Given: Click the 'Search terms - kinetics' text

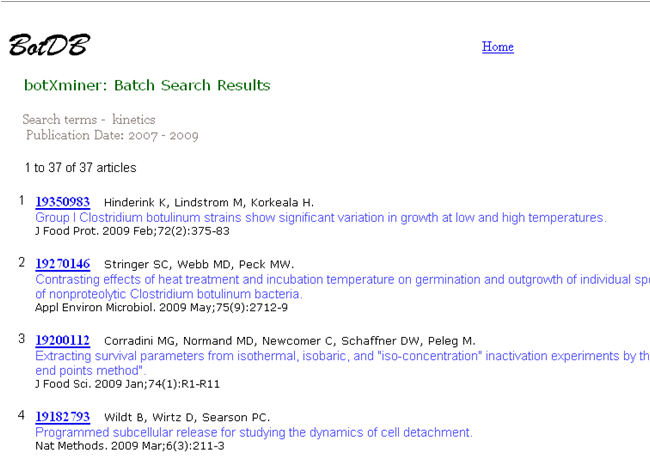Looking at the screenshot, I should 89,120.
